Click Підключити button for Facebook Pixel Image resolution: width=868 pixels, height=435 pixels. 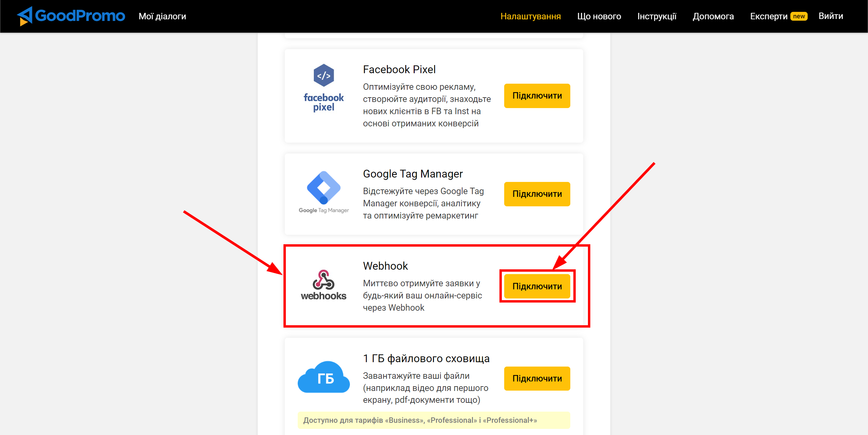point(536,95)
